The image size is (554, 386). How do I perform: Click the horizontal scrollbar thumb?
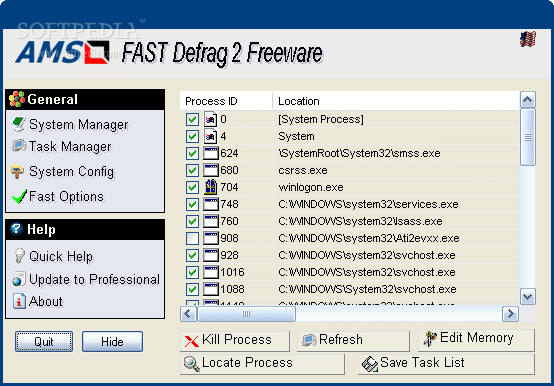pyautogui.click(x=246, y=314)
